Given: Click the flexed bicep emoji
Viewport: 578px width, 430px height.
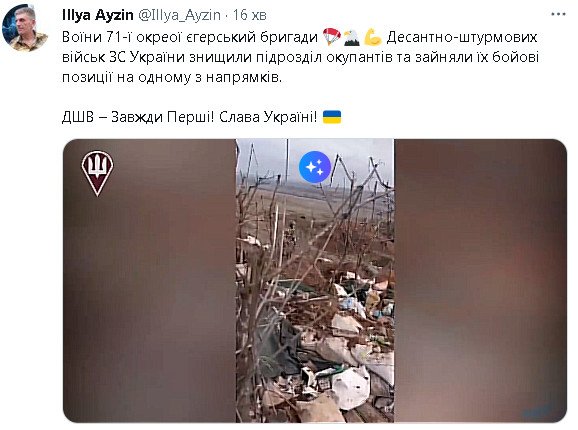Looking at the screenshot, I should pyautogui.click(x=373, y=38).
